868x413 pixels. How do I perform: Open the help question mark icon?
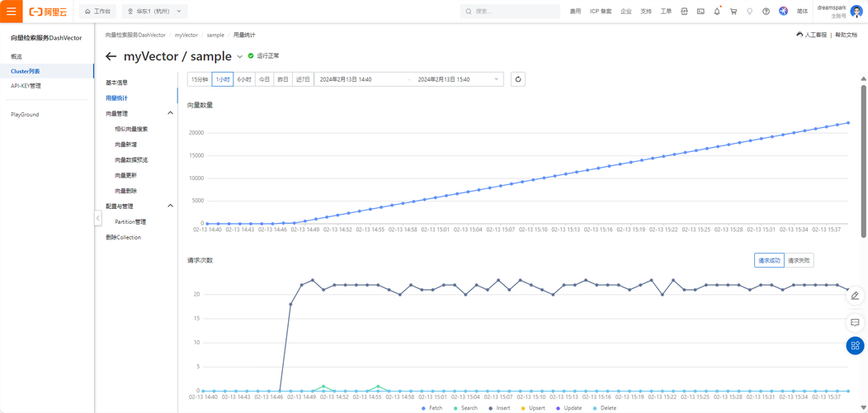click(x=767, y=11)
